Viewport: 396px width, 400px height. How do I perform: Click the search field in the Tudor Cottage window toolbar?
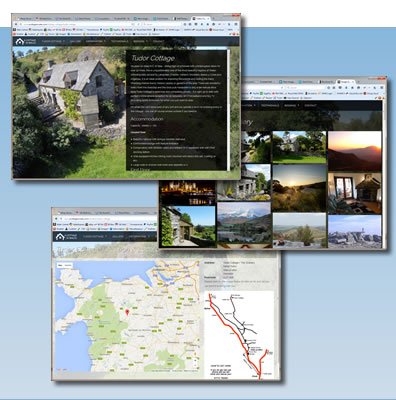(162, 24)
